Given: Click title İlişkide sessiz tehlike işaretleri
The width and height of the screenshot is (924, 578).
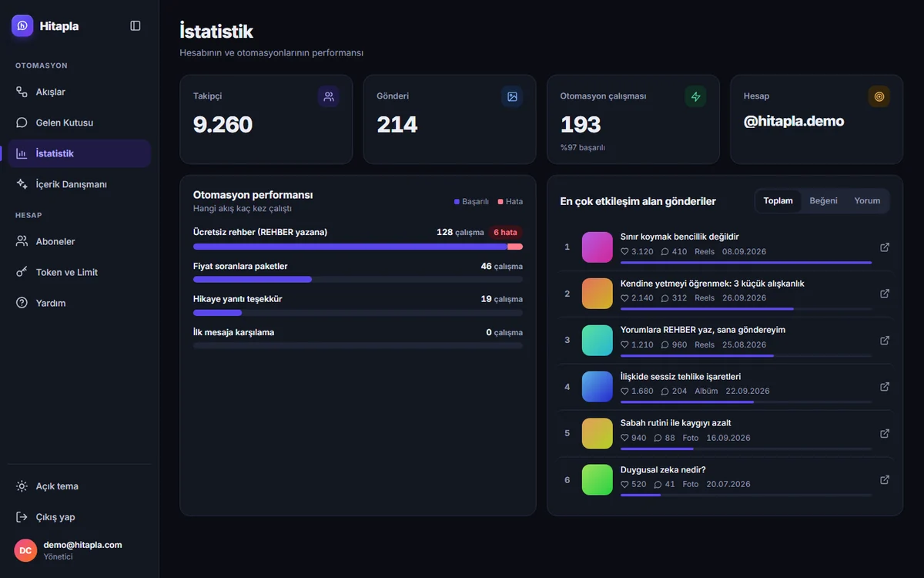Looking at the screenshot, I should click(x=681, y=376).
